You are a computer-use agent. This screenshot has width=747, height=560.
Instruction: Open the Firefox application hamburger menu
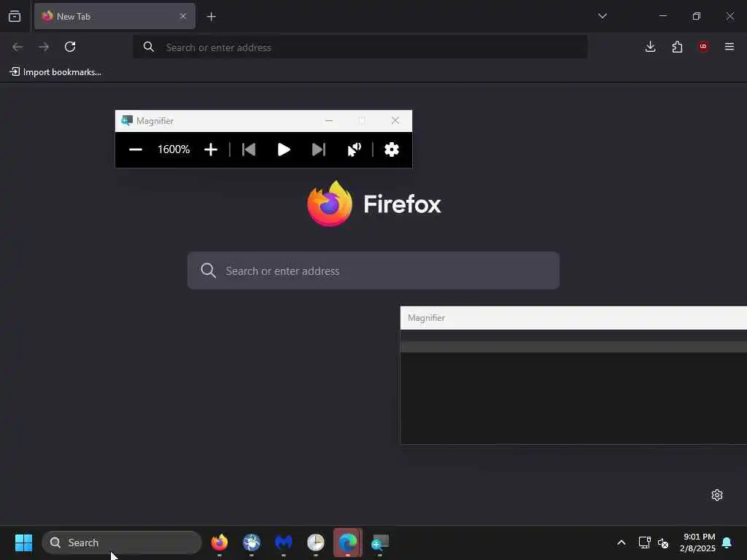729,47
